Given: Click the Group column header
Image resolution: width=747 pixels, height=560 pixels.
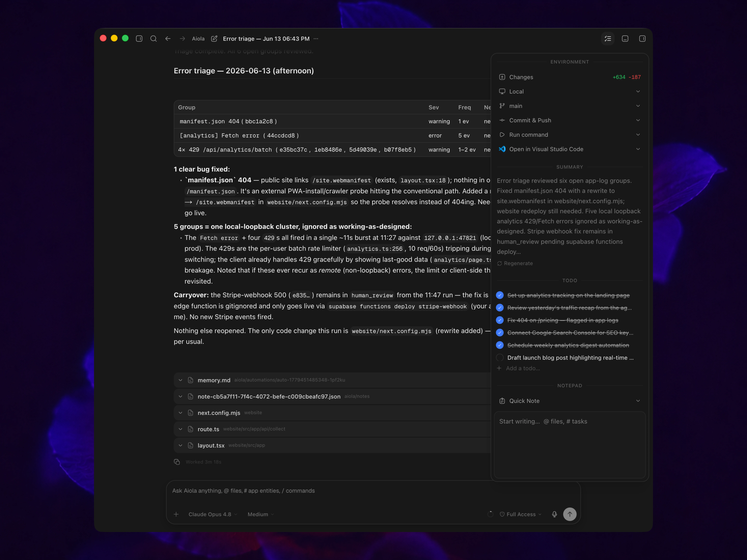Looking at the screenshot, I should click(x=187, y=107).
